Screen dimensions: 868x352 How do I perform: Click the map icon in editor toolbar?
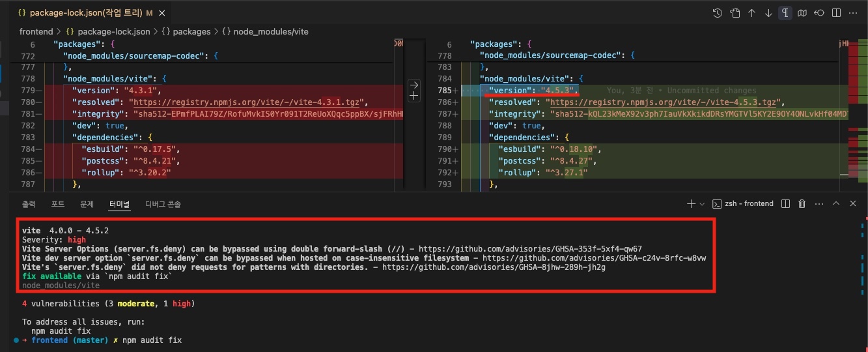802,13
